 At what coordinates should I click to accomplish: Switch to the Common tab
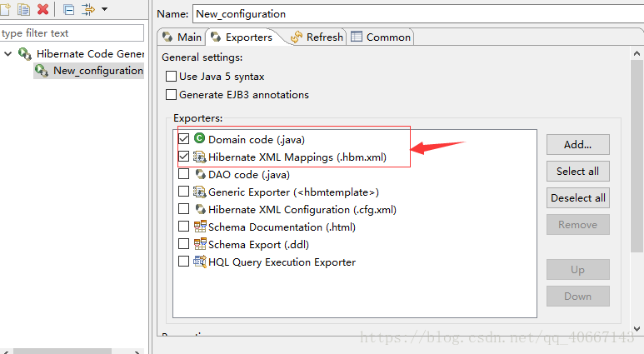[381, 37]
